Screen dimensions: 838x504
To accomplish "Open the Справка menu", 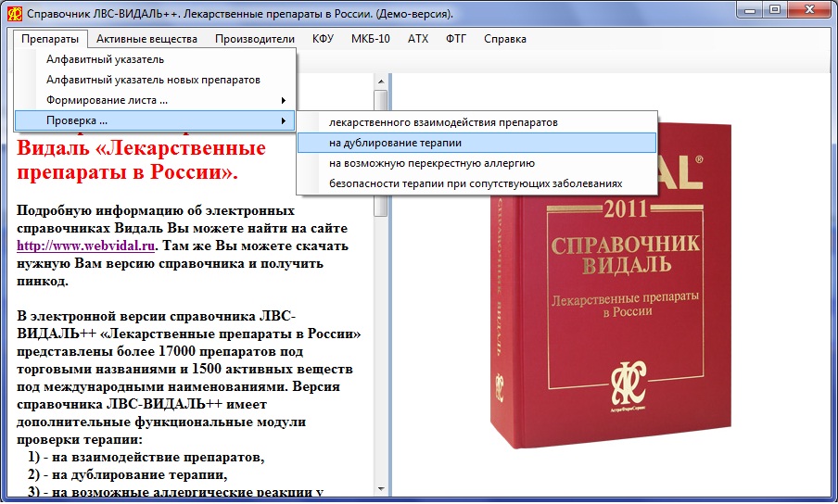I will (505, 38).
